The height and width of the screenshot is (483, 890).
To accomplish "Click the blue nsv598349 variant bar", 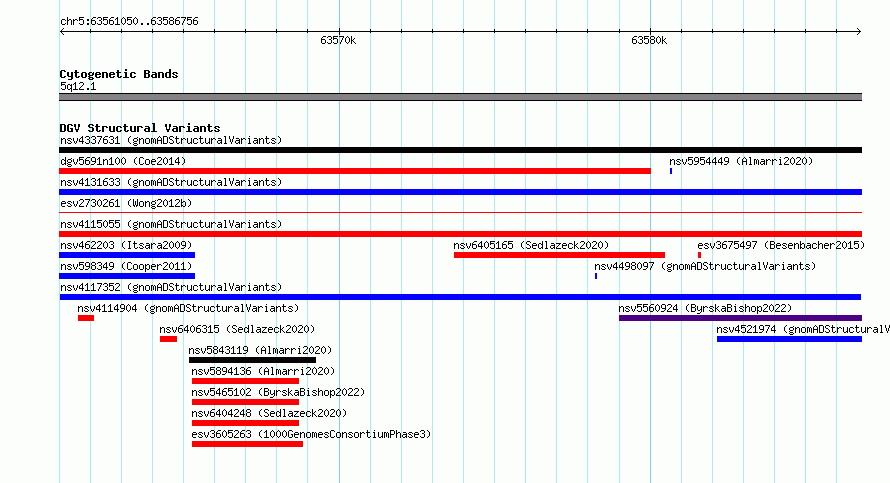I will click(x=127, y=276).
